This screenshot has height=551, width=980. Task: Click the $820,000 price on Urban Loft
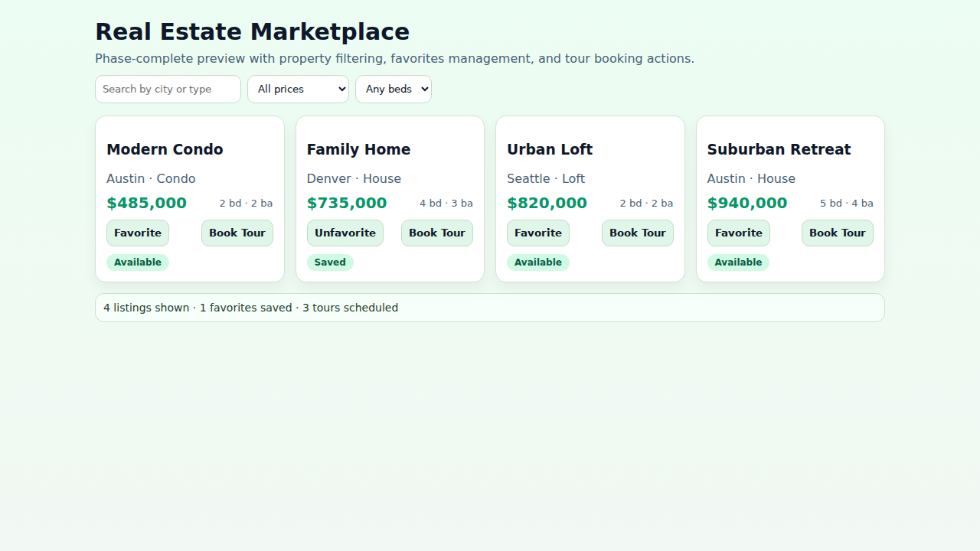547,203
